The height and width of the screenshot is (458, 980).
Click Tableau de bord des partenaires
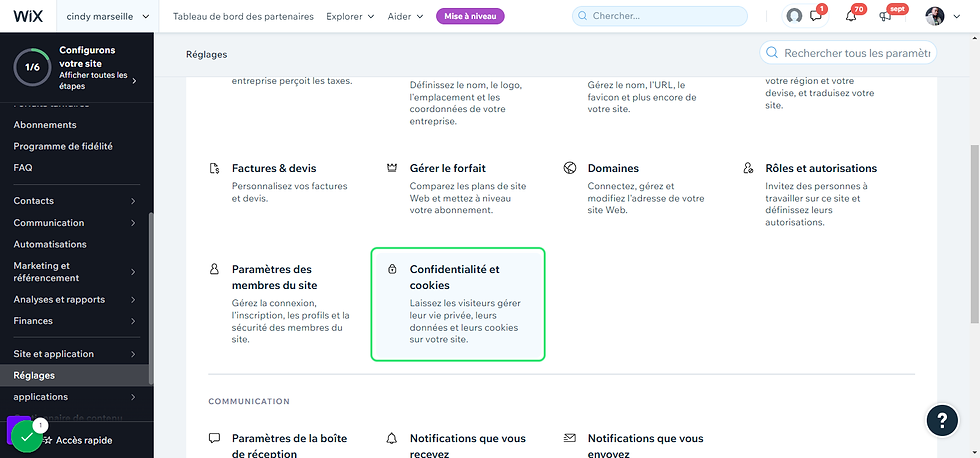click(x=243, y=16)
